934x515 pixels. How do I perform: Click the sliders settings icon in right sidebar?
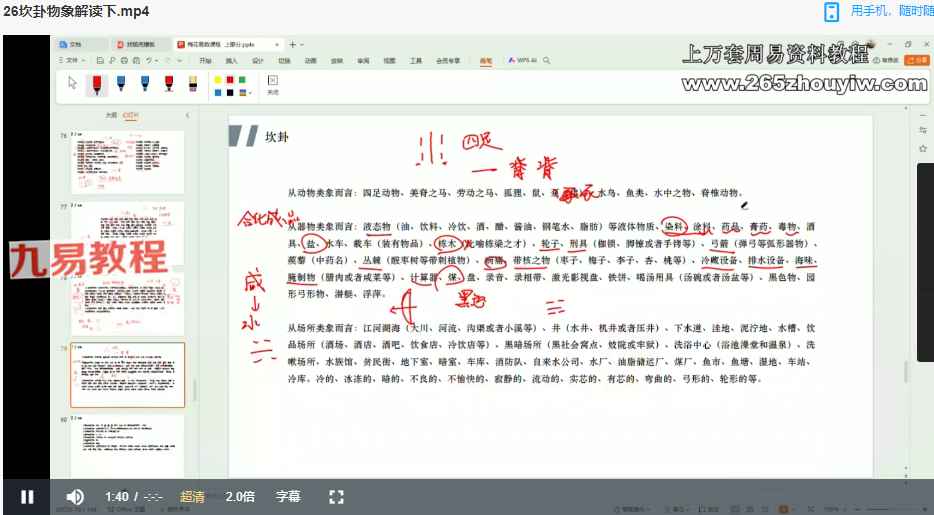923,130
